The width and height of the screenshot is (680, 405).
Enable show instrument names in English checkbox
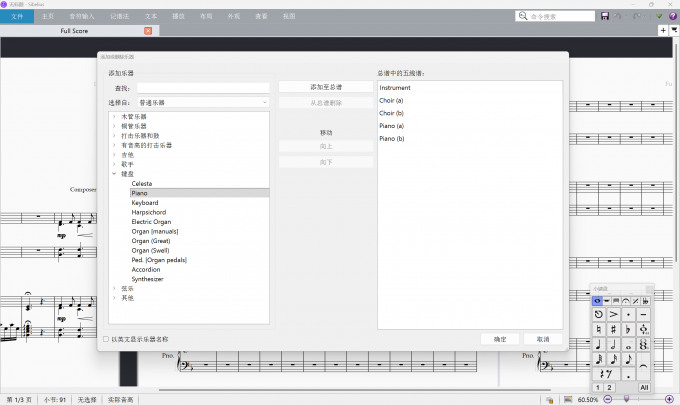[x=107, y=339]
